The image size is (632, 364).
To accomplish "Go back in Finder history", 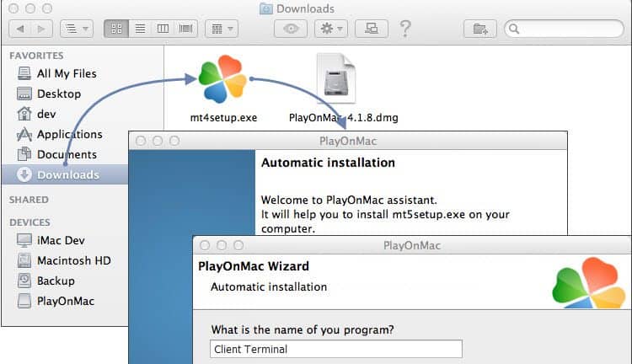I will 20,29.
